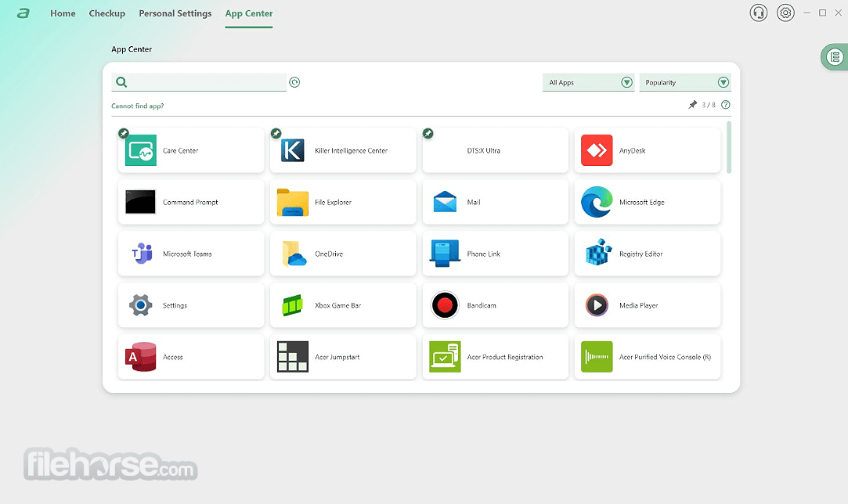This screenshot has width=848, height=504.
Task: Open Microsoft Teams icon
Action: (141, 253)
